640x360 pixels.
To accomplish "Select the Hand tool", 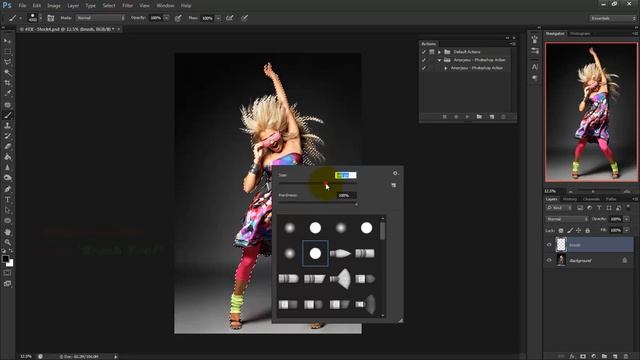I will tap(7, 232).
